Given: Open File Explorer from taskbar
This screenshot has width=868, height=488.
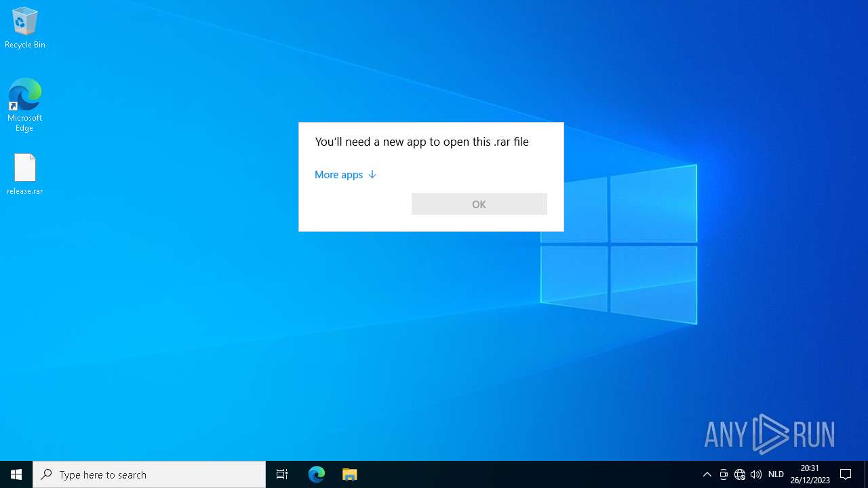Looking at the screenshot, I should [349, 474].
